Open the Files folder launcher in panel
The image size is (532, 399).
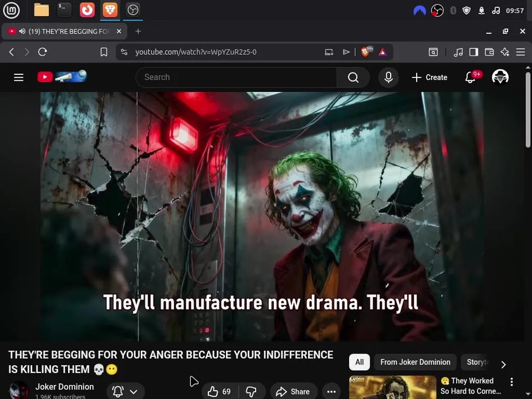click(42, 10)
